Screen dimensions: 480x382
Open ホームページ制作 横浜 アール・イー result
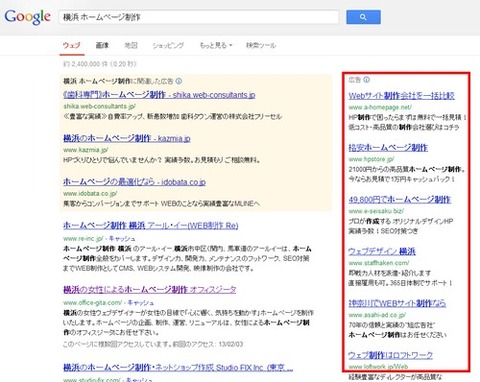click(x=151, y=226)
